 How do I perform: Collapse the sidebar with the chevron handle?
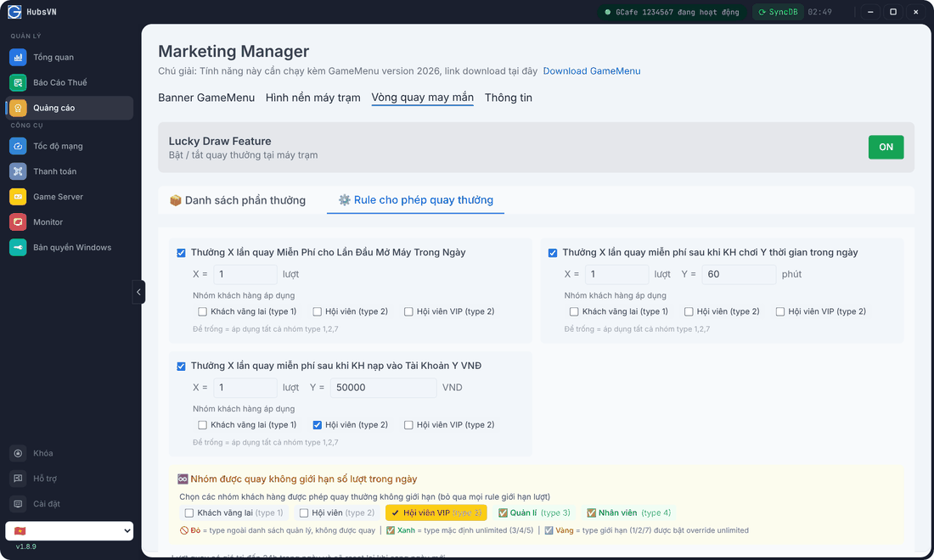(138, 292)
